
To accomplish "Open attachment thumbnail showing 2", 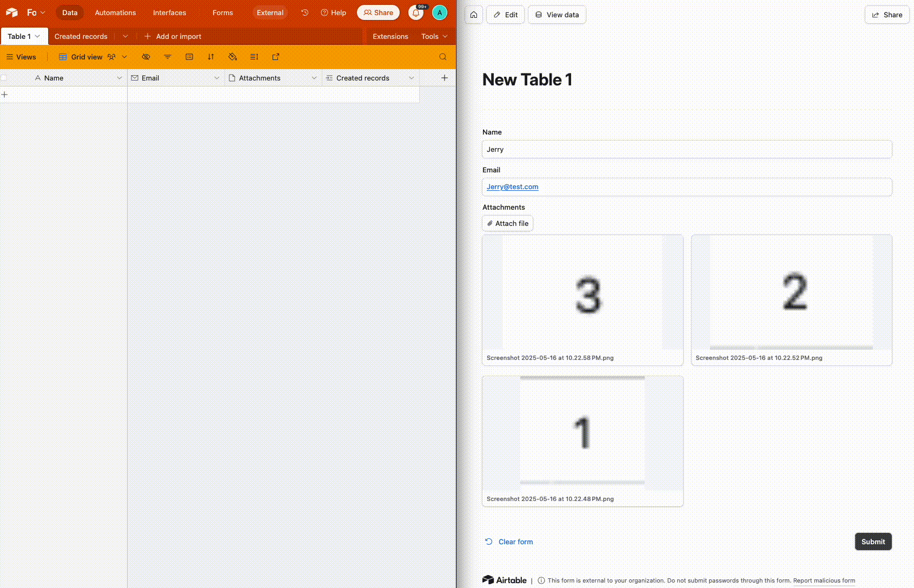I will click(792, 292).
